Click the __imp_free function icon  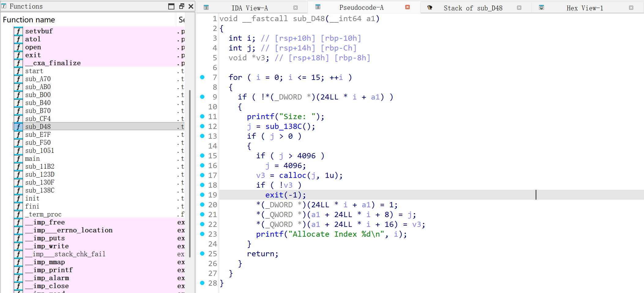[18, 222]
